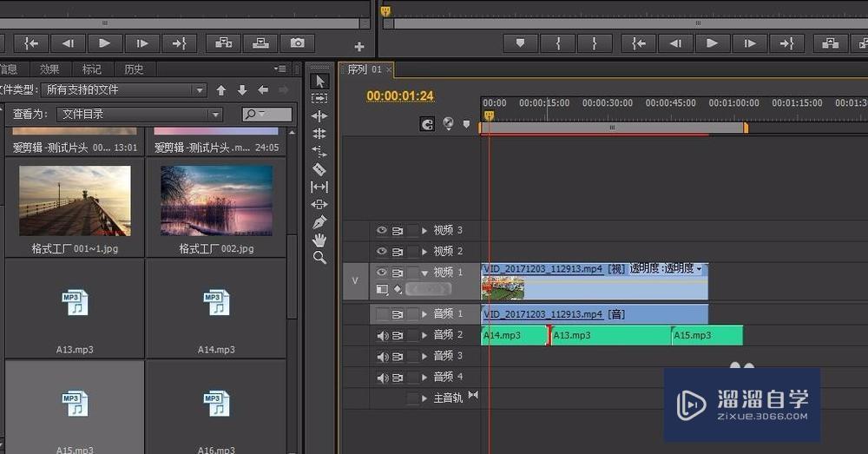Screen dimensions: 868x454
Task: Select the Hand tool
Action: (x=319, y=240)
